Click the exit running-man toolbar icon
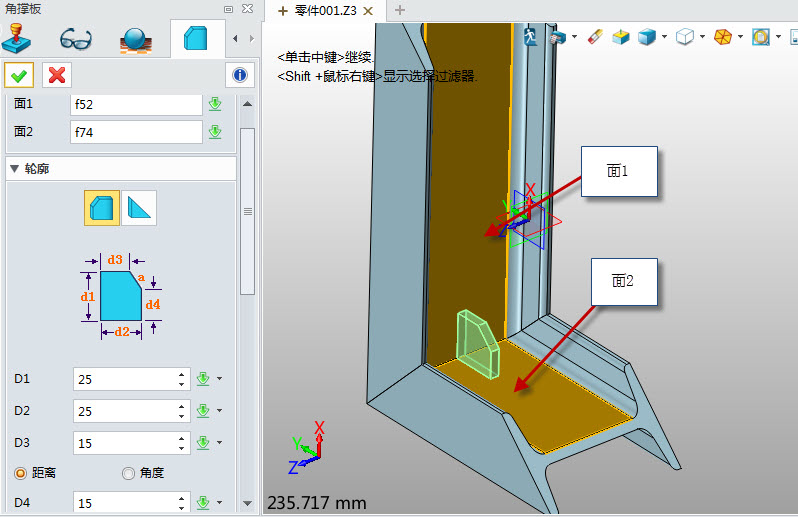This screenshot has height=517, width=798. (x=530, y=37)
